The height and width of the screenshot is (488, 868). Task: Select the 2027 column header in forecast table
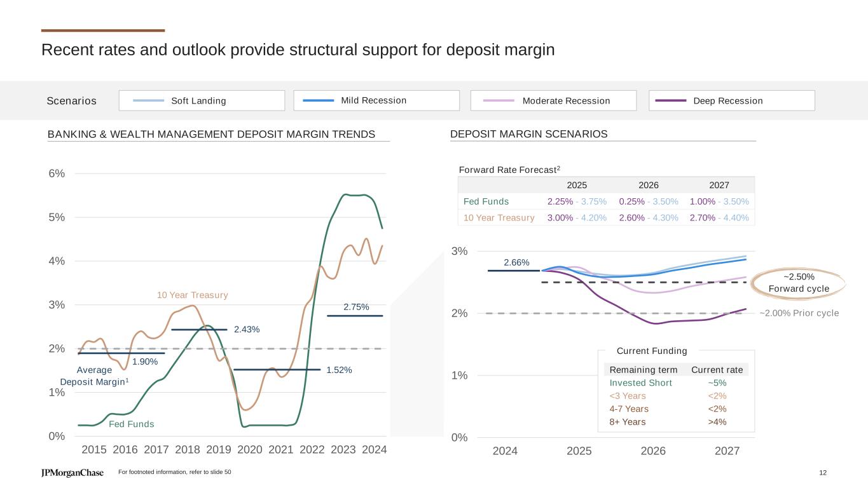point(719,185)
